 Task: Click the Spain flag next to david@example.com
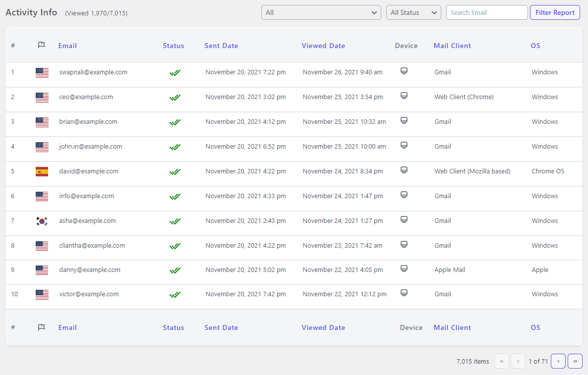coord(42,171)
